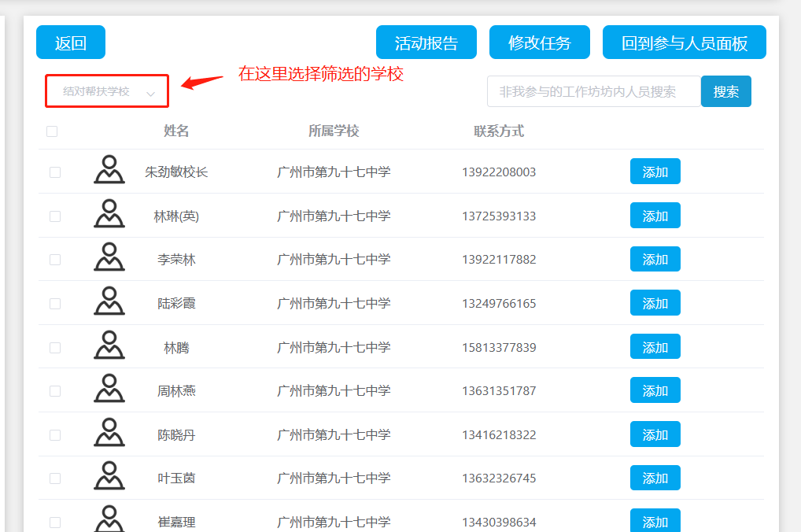
Task: Click phone number 13725393133
Action: pyautogui.click(x=499, y=216)
